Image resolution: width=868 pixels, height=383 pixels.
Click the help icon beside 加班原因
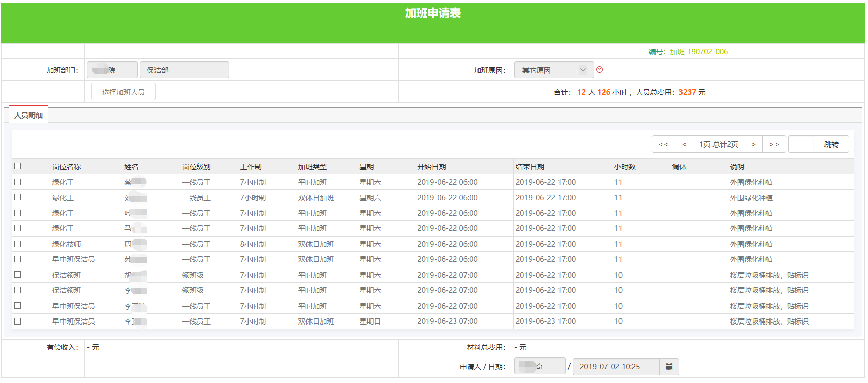[599, 70]
